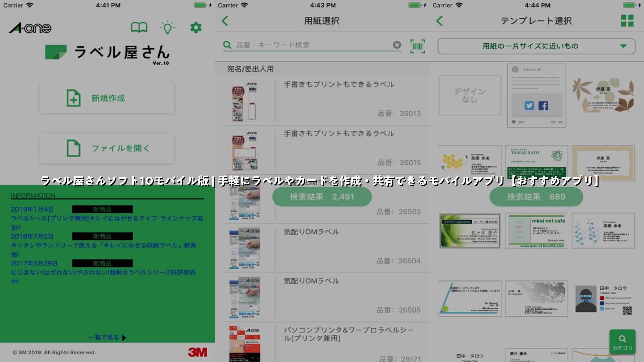Screen dimensions: 644x362
Task: Choose the A-ONE Corporation green card template
Action: [x=470, y=231]
